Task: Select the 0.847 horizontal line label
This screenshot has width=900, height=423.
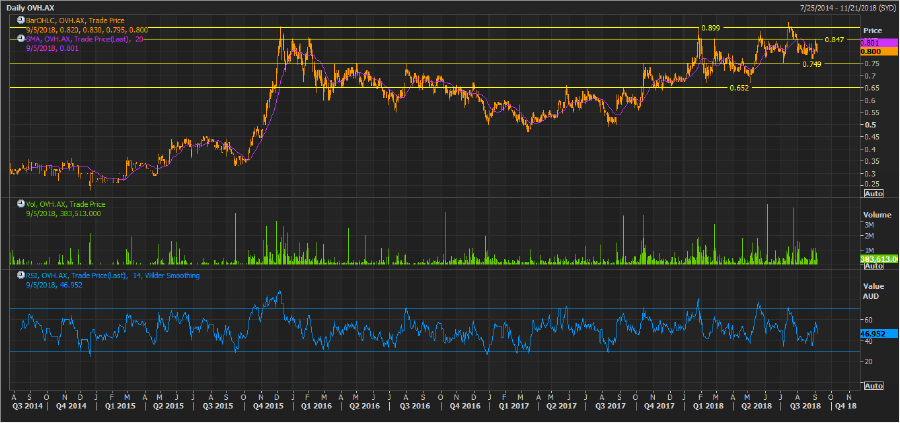Action: [833, 40]
